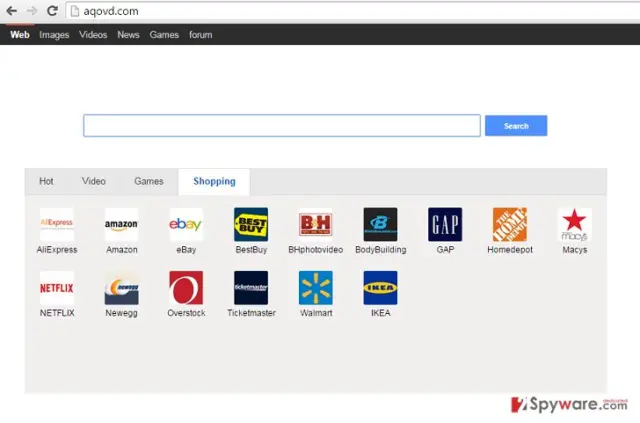Focus the main search input field
This screenshot has height=423, width=640.
[282, 126]
